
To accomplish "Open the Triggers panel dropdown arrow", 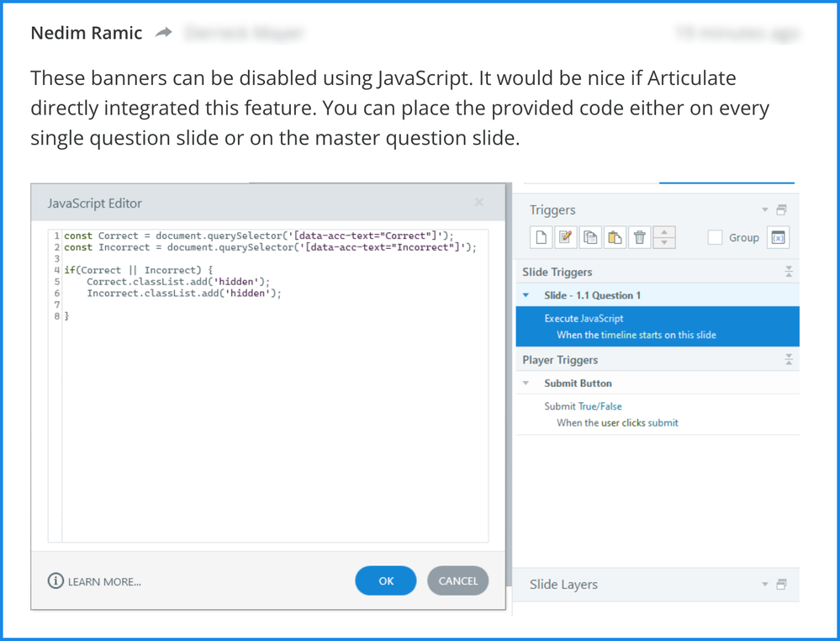I will (765, 209).
